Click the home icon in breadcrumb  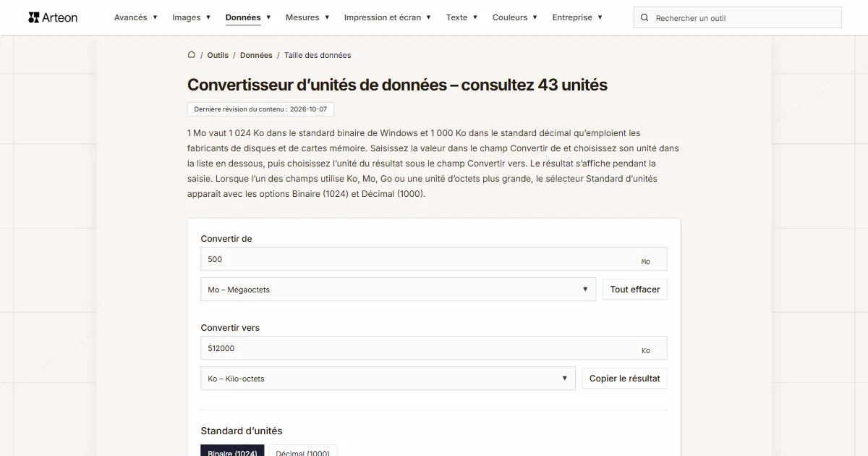tap(191, 54)
